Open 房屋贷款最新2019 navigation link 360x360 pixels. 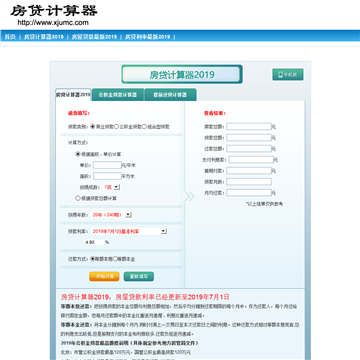click(94, 37)
